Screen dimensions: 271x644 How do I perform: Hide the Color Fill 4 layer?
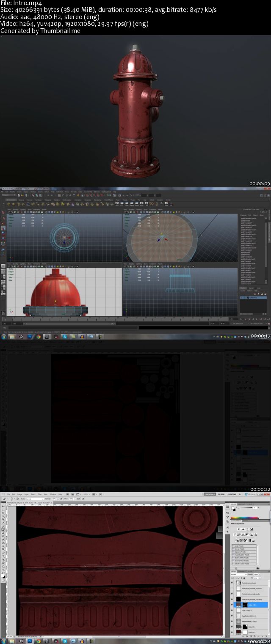[x=232, y=605]
